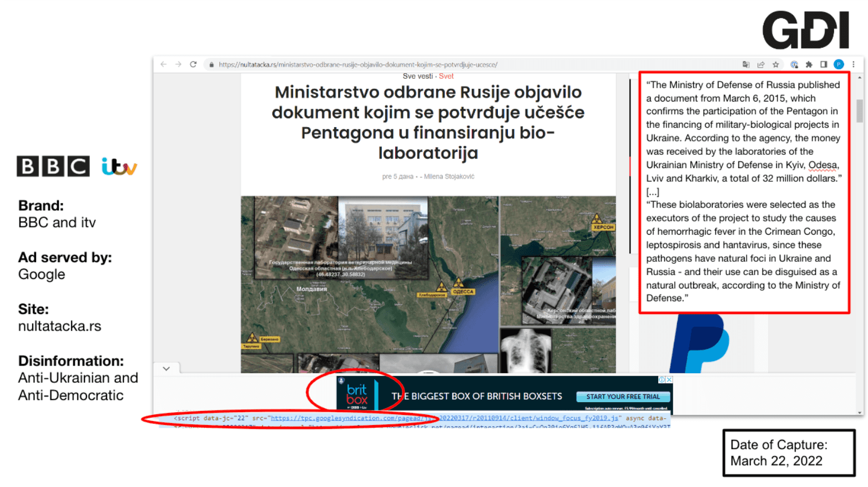This screenshot has width=868, height=487.
Task: Open the AdChoices info icon
Action: [662, 380]
